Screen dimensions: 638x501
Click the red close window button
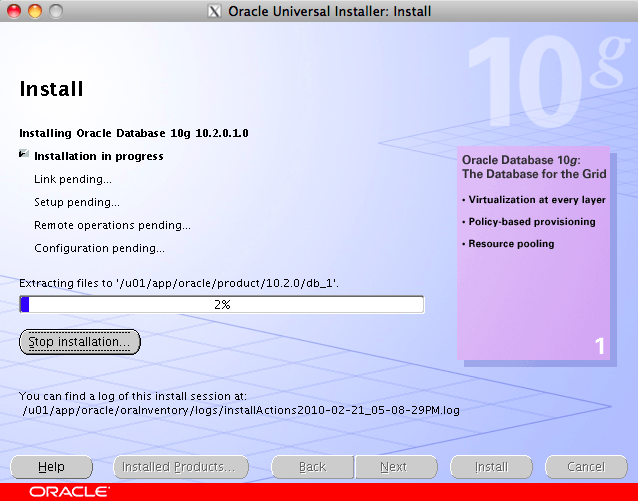point(13,12)
